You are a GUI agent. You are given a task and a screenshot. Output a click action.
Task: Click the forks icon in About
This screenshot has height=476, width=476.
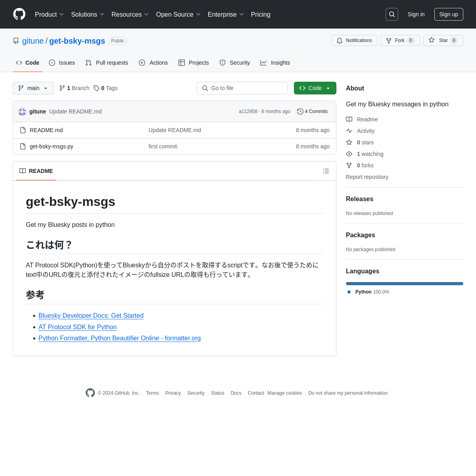pyautogui.click(x=349, y=165)
